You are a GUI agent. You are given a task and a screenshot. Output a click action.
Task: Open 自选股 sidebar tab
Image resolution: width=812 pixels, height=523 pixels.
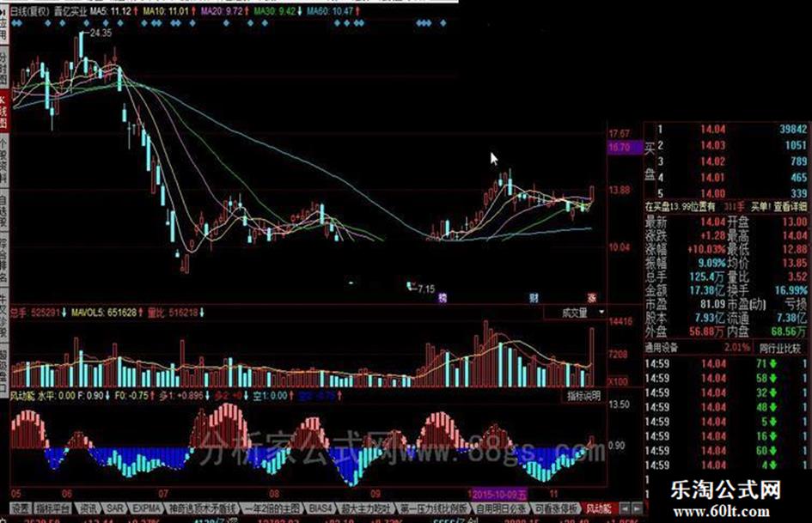pos(3,210)
